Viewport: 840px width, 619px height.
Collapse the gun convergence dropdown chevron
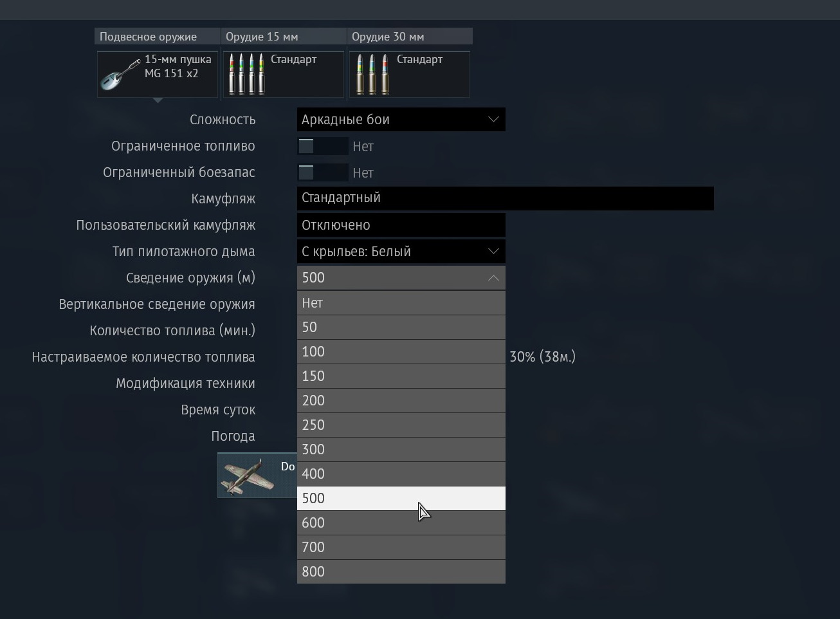pyautogui.click(x=493, y=278)
